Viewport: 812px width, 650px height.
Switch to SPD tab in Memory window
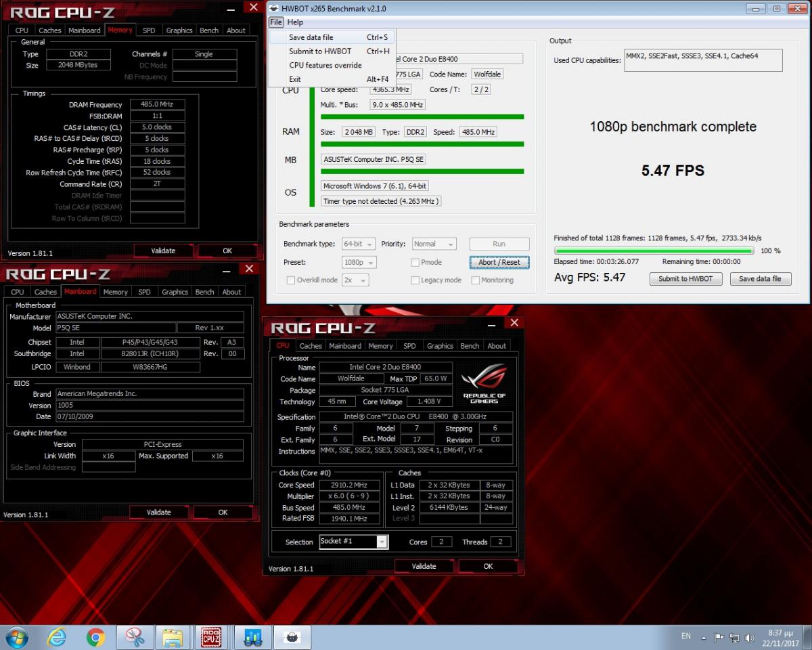tap(149, 30)
